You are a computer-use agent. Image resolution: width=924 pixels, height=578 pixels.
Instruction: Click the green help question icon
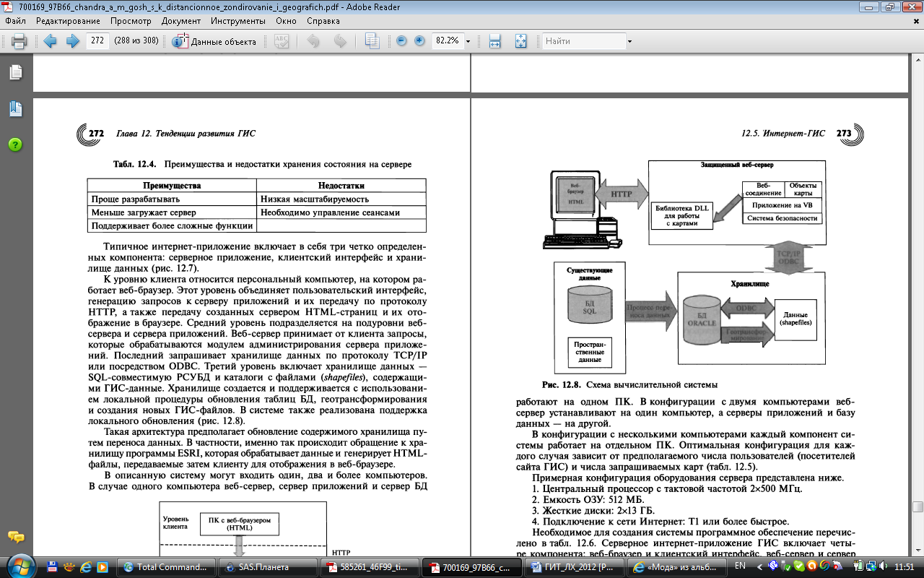click(15, 144)
